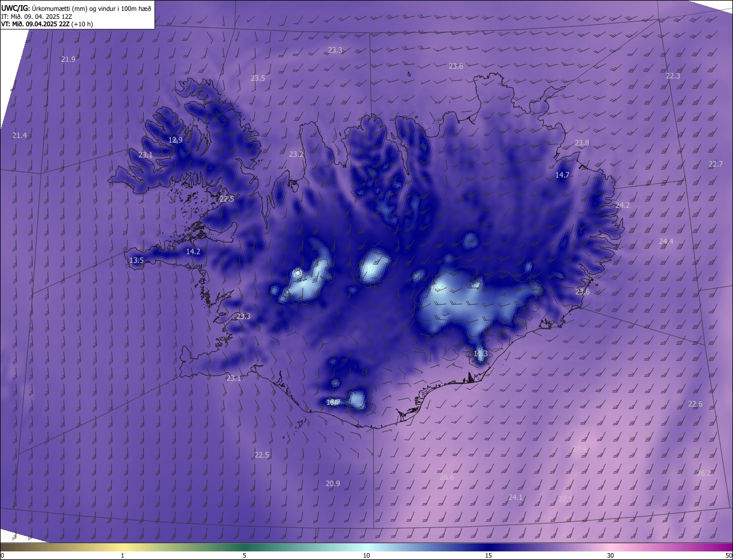Click the 12.9 value on the Westfjords
The width and height of the screenshot is (733, 560).
(175, 140)
